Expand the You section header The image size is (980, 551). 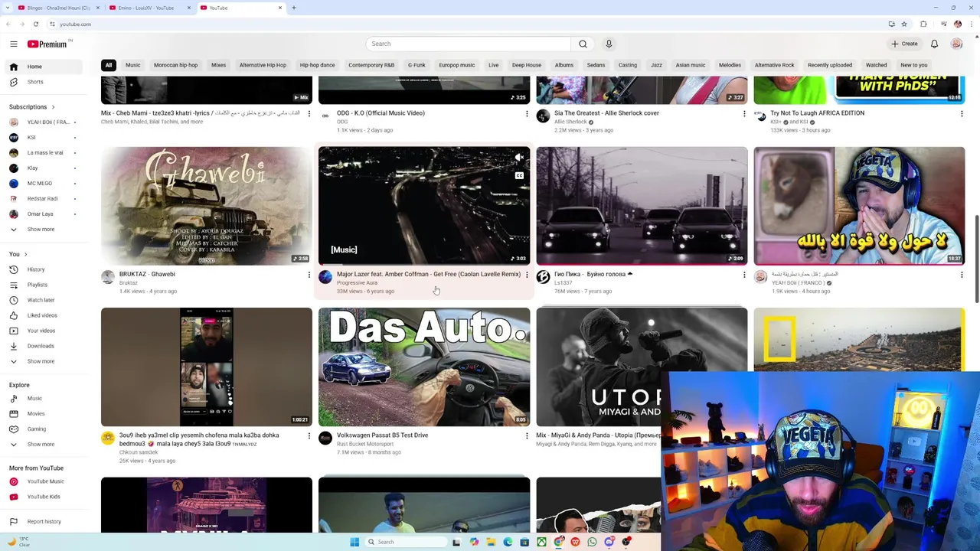tap(18, 254)
